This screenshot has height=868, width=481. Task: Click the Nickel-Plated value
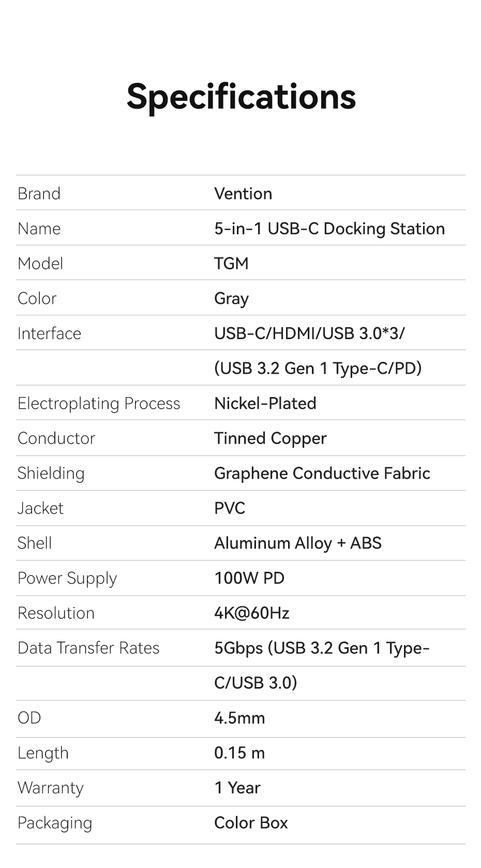pos(265,403)
